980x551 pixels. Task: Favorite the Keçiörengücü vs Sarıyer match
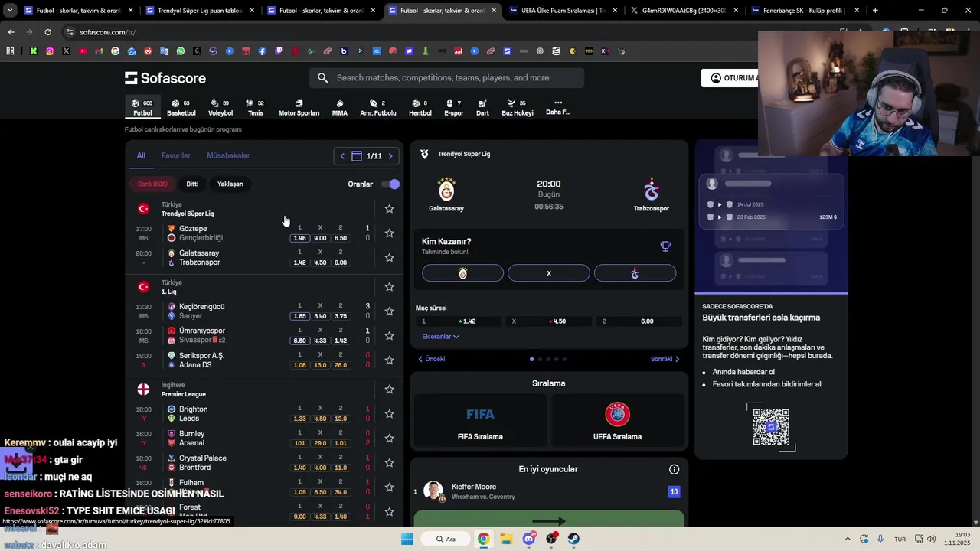[x=389, y=311]
